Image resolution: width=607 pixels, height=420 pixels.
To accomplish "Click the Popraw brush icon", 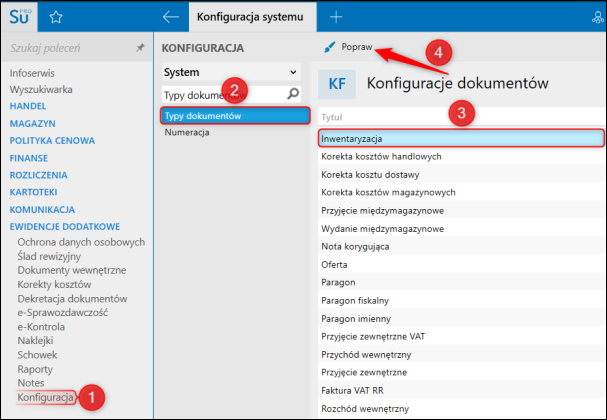I will (329, 47).
